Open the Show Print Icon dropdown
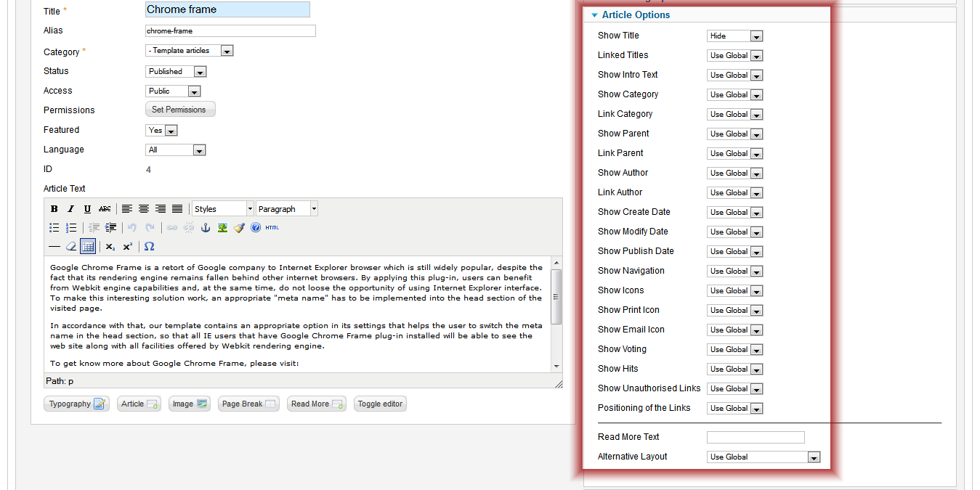The image size is (980, 490). (734, 310)
